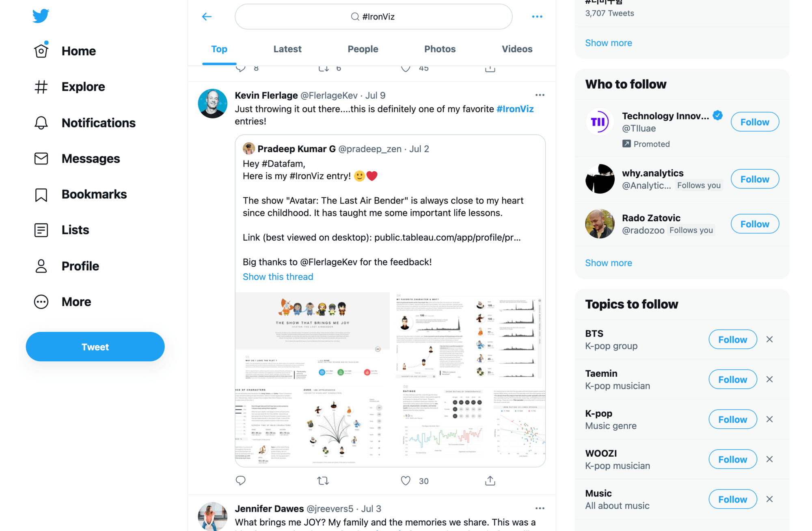Follow the BTS topic
Viewport: 812px width, 531px height.
pos(732,339)
